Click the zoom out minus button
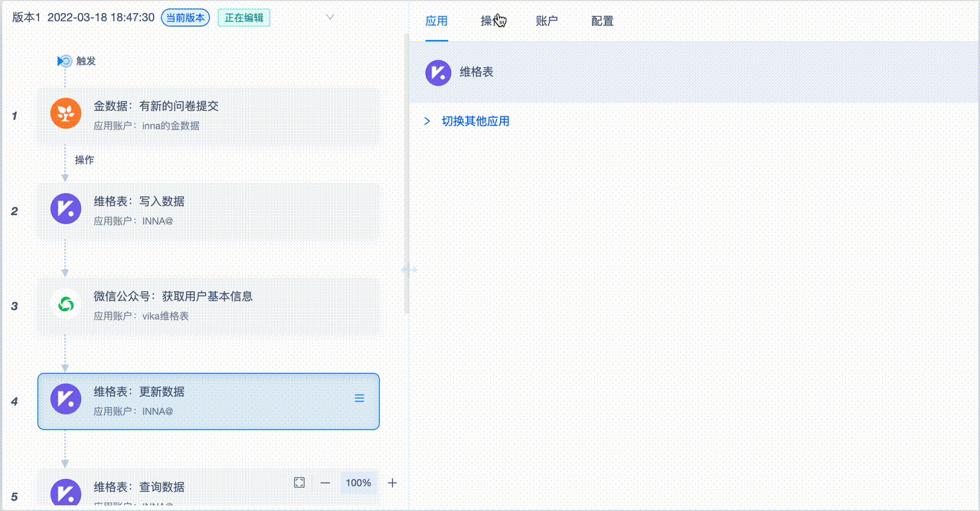980x511 pixels. point(325,483)
